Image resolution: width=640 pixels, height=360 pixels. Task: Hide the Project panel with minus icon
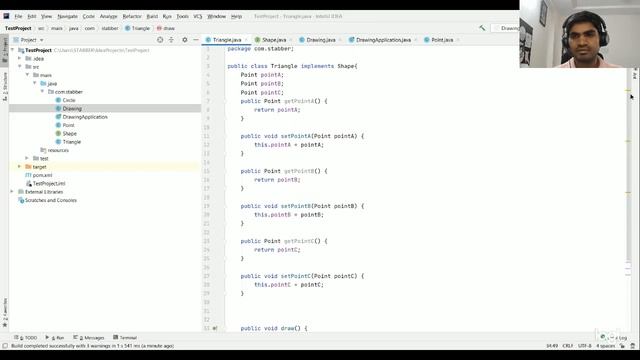pos(196,40)
